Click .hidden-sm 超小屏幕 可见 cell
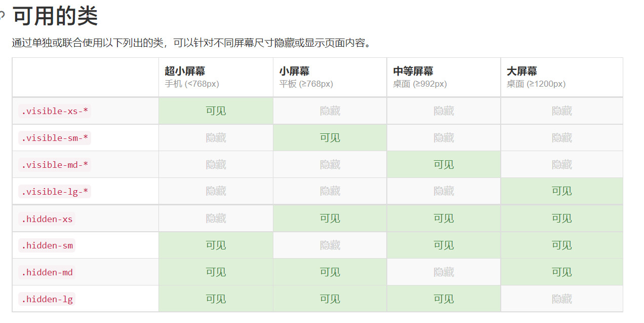 (x=216, y=245)
